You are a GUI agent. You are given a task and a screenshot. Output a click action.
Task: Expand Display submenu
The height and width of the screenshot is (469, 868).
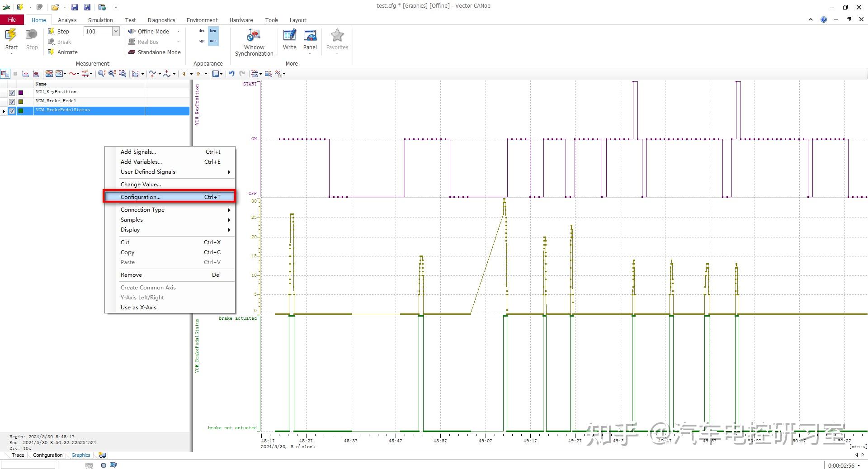coord(170,230)
